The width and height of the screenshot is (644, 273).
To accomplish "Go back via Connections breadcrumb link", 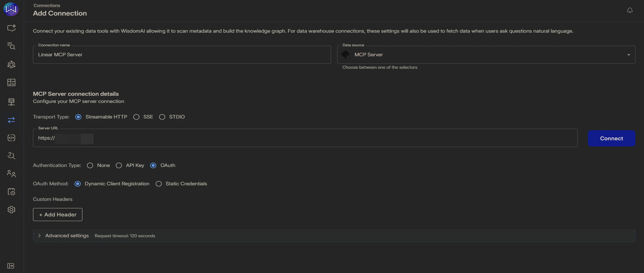I will pos(47,5).
